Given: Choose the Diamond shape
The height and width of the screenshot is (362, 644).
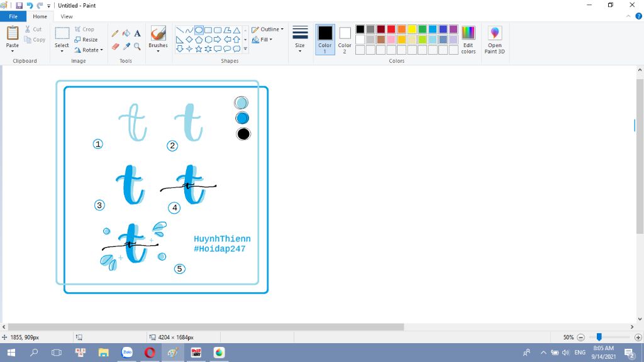Looking at the screenshot, I should (189, 40).
